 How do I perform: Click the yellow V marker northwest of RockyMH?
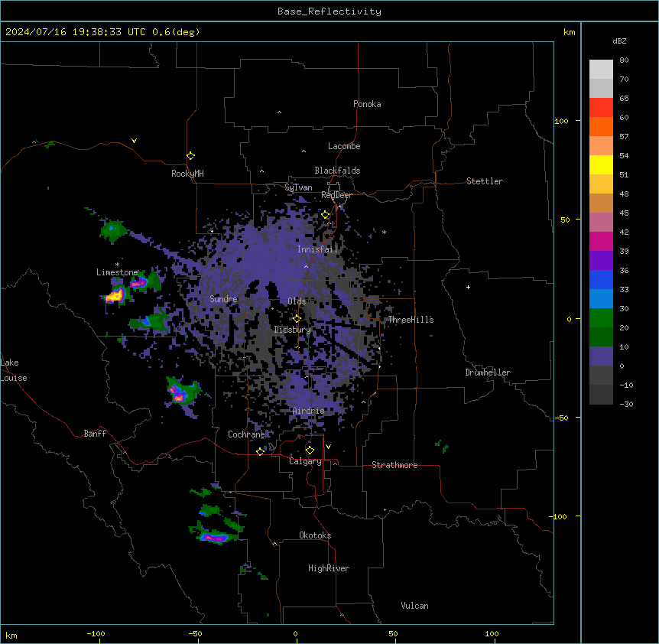coord(134,141)
